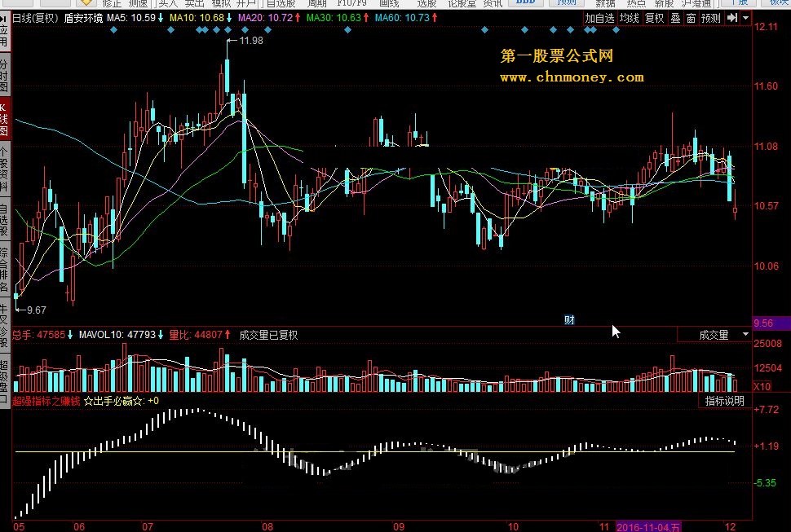Click the 指标说明 indicator description button
Image resolution: width=791 pixels, height=532 pixels.
[x=724, y=401]
